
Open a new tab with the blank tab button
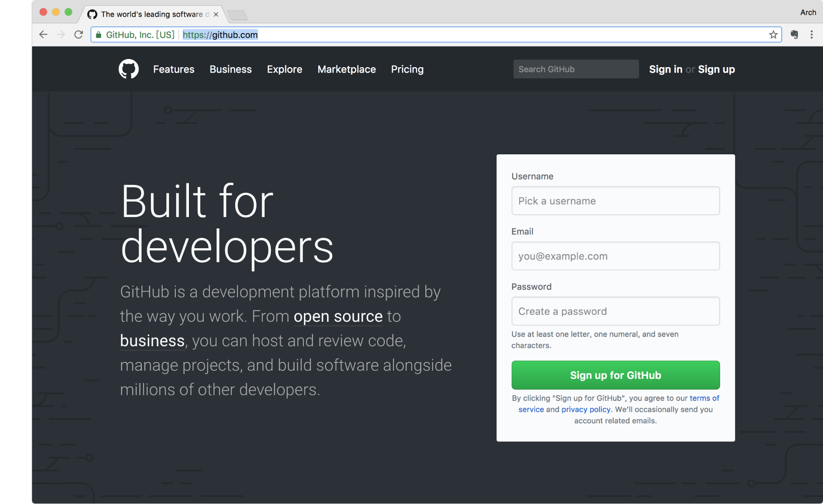(x=238, y=15)
